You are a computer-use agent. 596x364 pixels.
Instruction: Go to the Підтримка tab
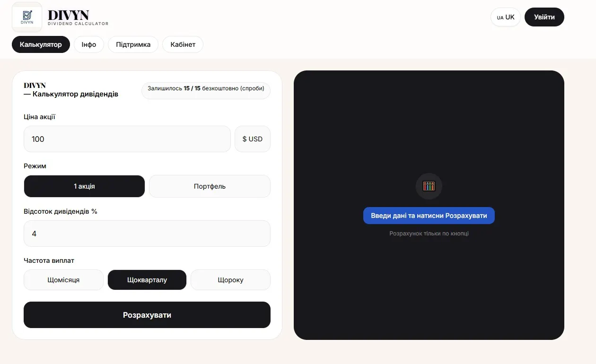(133, 44)
